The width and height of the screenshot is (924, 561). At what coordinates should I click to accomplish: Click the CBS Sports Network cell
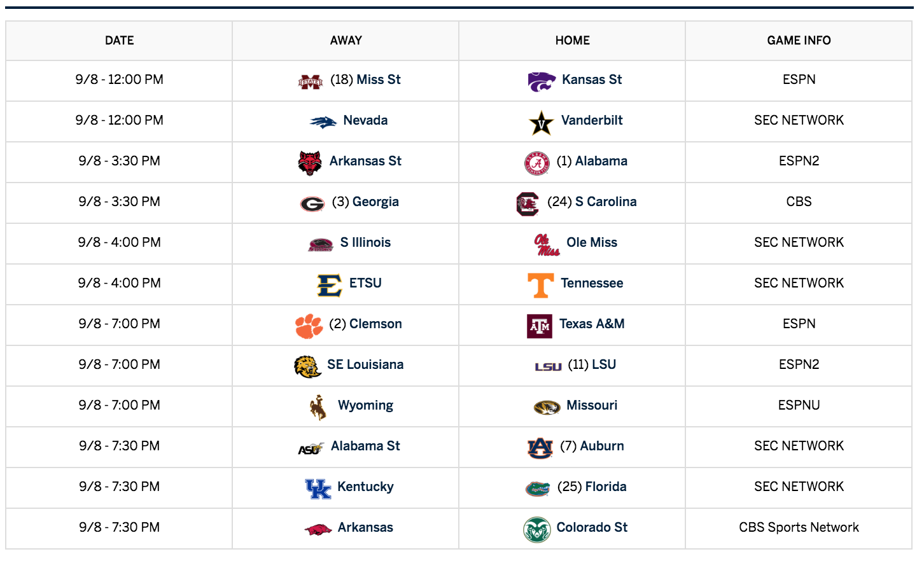coord(799,527)
